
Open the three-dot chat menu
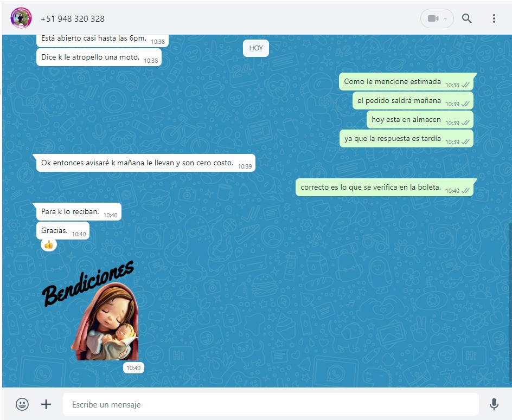point(494,18)
